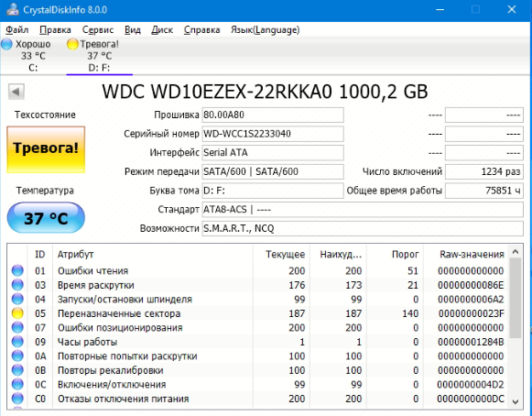Click the Стандарт field ATA8-ACS
Viewport: 532px width, 416px height.
tap(363, 210)
